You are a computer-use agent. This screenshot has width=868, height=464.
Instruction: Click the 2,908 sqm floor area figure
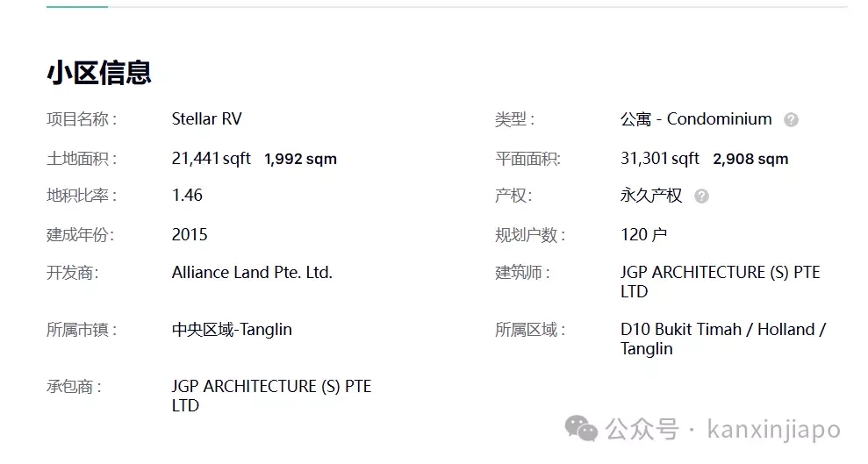coord(750,160)
